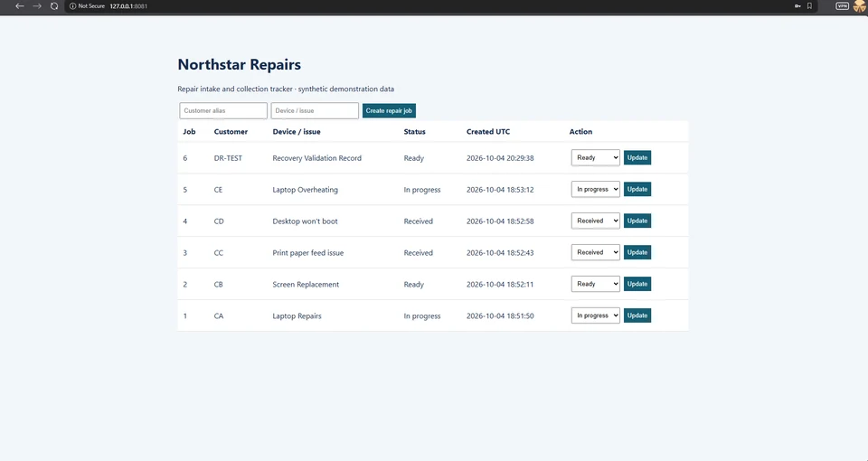
Task: Select customer cell CC
Action: [x=219, y=253]
